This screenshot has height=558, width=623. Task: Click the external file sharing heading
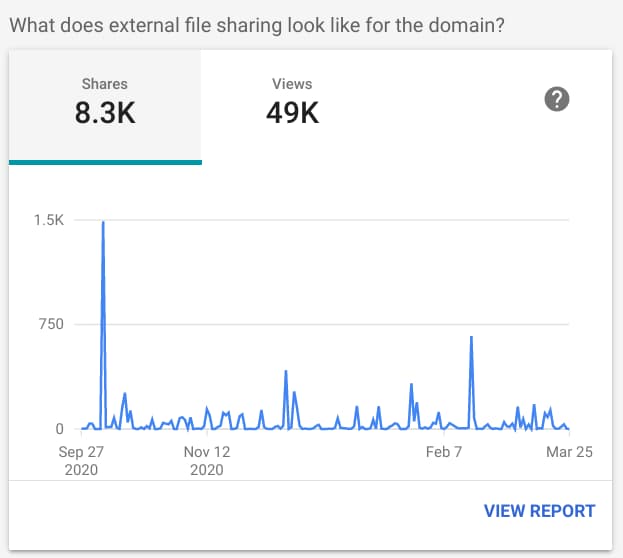tap(257, 25)
